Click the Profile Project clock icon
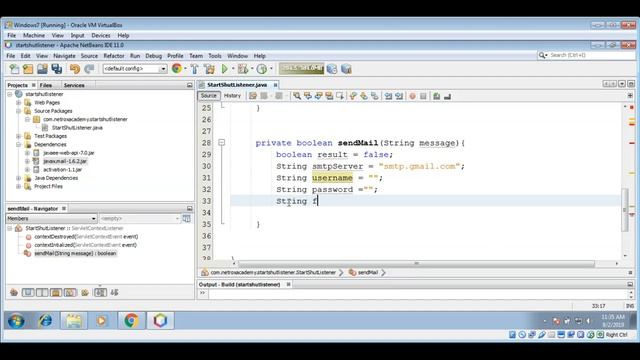This screenshot has height=360, width=640. click(x=262, y=69)
